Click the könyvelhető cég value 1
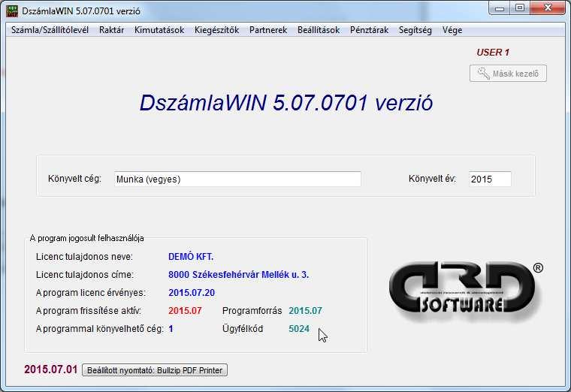 pyautogui.click(x=171, y=329)
